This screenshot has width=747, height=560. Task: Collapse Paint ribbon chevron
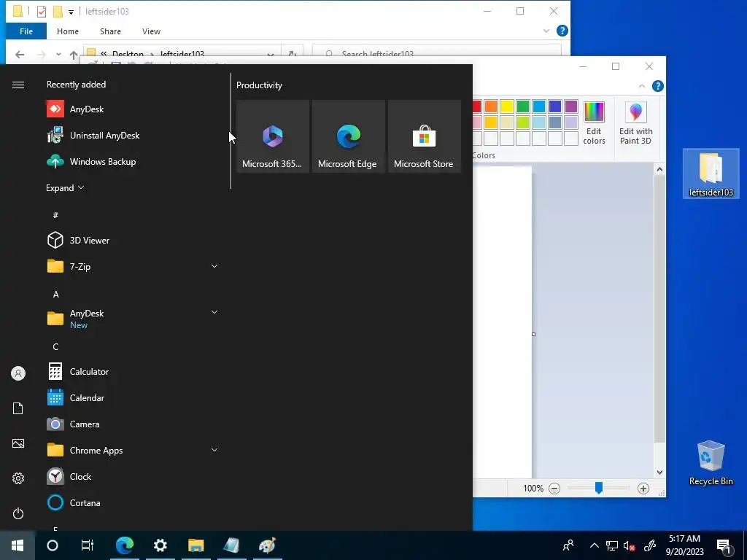click(x=642, y=86)
